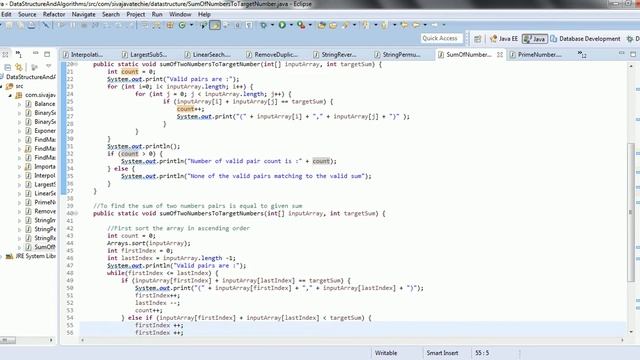Click the editor horizontal scrollbar right arrow
Viewport: 640px width, 360px height.
click(622, 340)
